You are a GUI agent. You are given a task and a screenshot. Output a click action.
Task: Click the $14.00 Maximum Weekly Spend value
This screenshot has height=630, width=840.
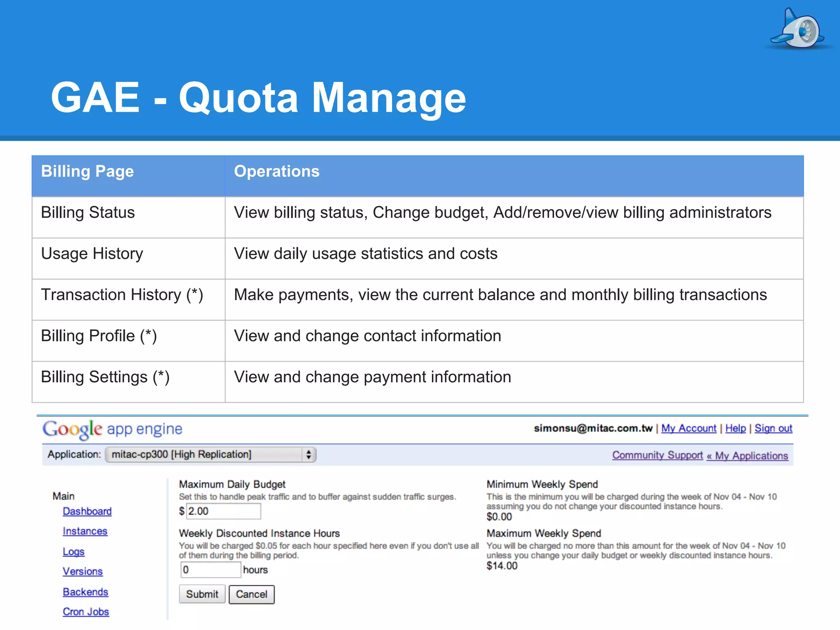[502, 566]
